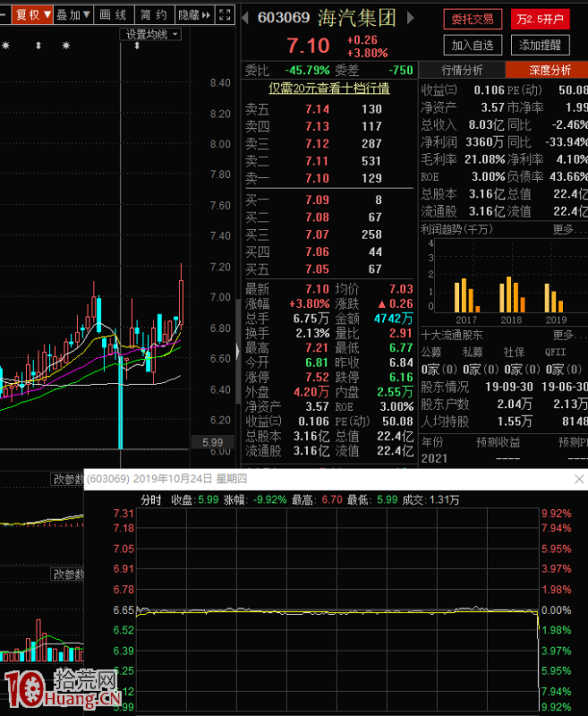The image size is (588, 716).
Task: Click 改参数 in the upper indicator pane
Action: [67, 479]
